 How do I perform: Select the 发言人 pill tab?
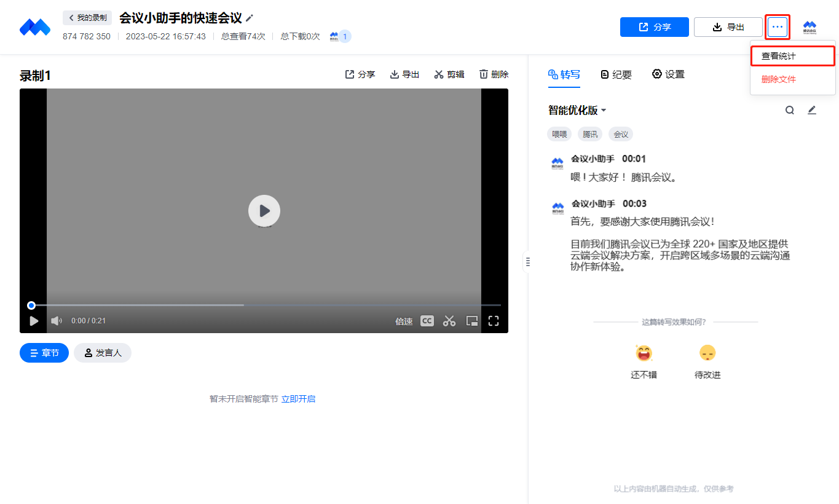(x=103, y=353)
